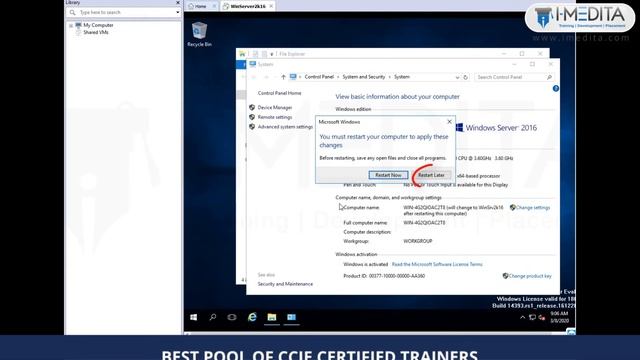Read the Microsoft Software License Terms
The width and height of the screenshot is (640, 360).
tap(437, 264)
